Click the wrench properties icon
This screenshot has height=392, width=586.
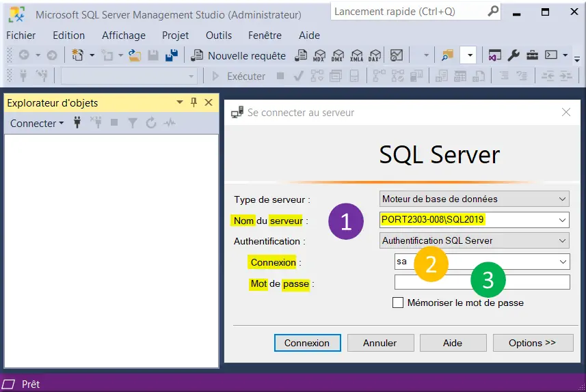tap(514, 55)
